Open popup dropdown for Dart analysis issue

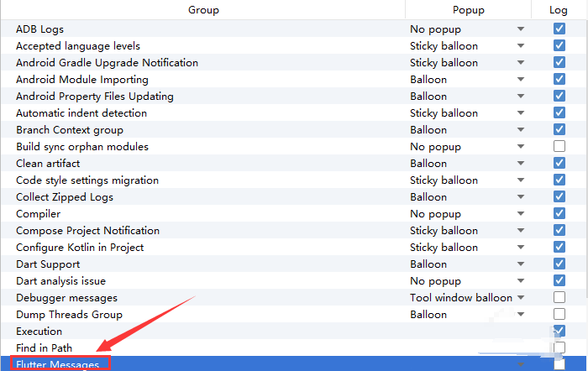coord(521,280)
